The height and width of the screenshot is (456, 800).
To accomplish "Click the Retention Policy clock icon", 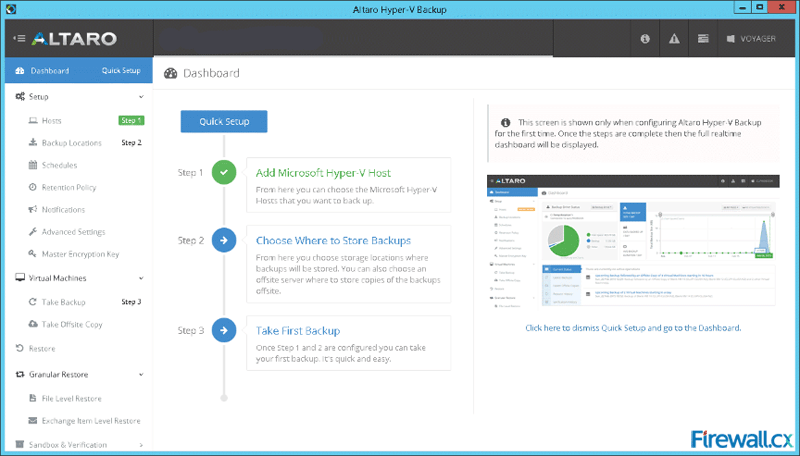I will pos(33,187).
